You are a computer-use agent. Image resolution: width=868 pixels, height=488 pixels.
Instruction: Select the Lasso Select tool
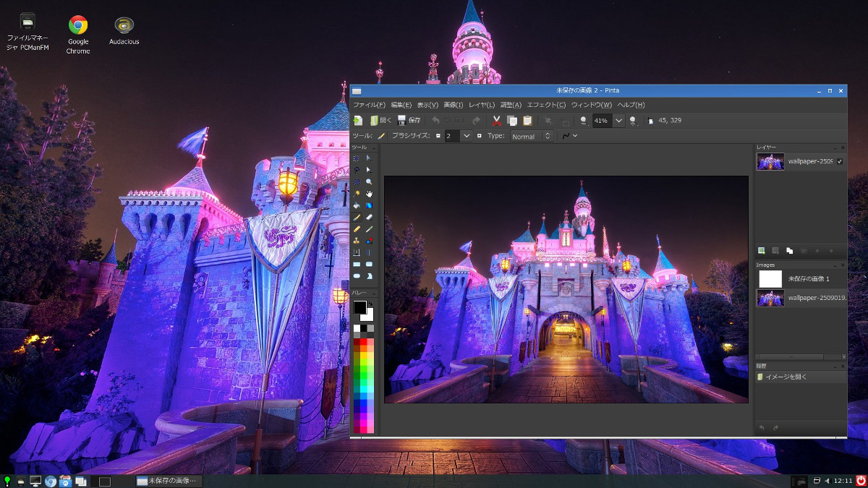pos(357,170)
